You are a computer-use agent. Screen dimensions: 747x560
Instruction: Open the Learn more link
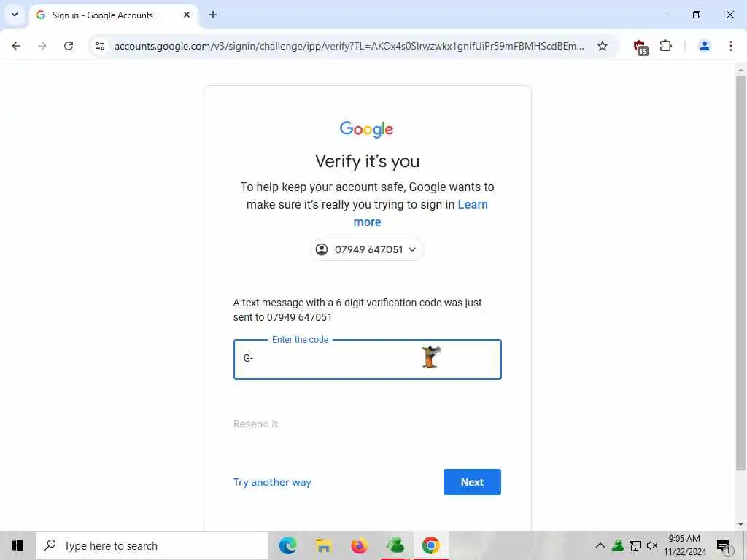[421, 213]
